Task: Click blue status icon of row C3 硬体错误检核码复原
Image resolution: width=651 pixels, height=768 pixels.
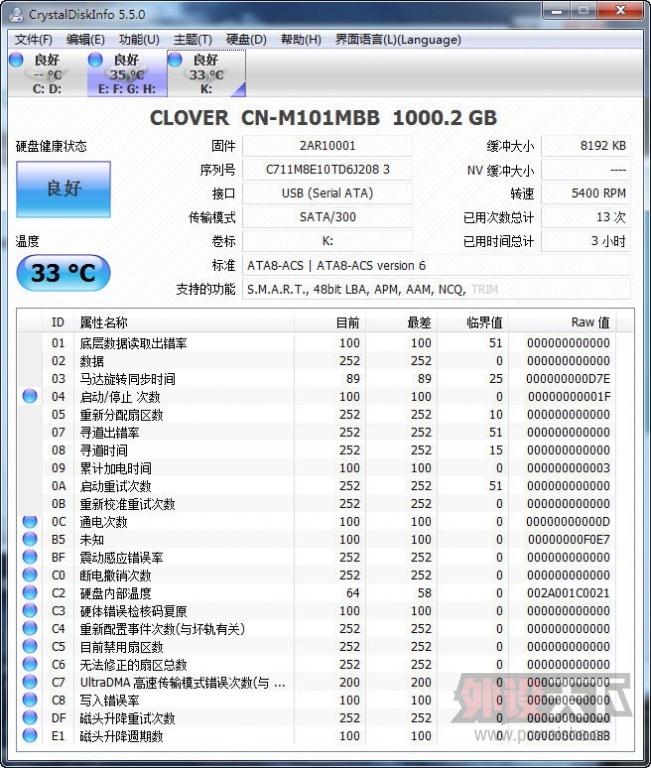Action: [x=30, y=611]
